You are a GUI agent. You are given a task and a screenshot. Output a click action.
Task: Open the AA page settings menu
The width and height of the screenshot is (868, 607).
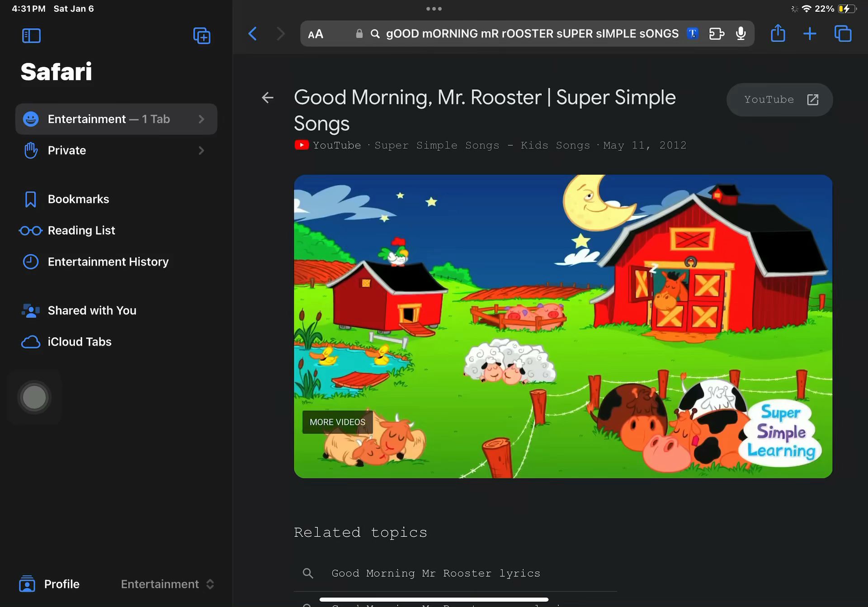tap(316, 34)
